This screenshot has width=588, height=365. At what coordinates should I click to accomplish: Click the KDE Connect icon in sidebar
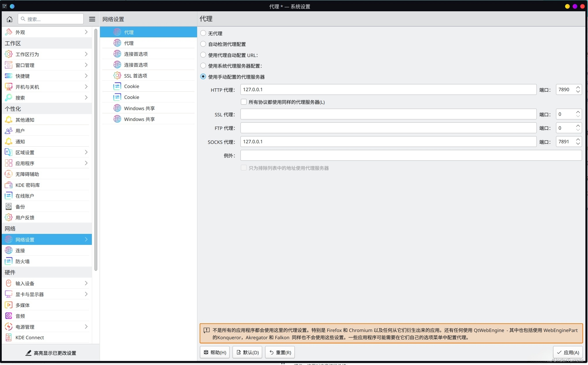tap(9, 338)
